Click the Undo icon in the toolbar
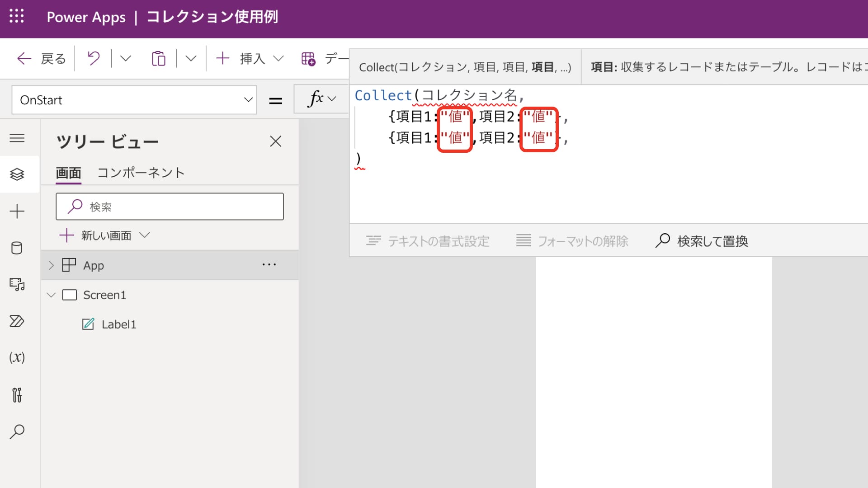868x488 pixels. [94, 58]
